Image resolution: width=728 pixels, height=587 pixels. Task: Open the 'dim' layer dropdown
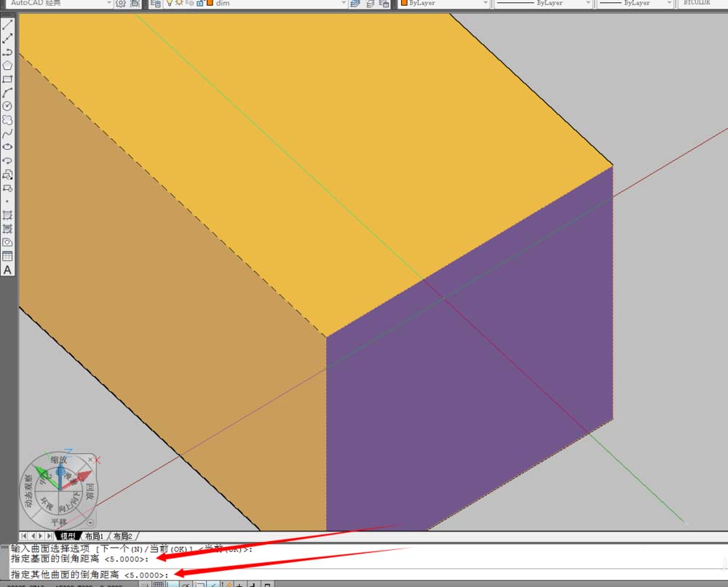(x=344, y=4)
